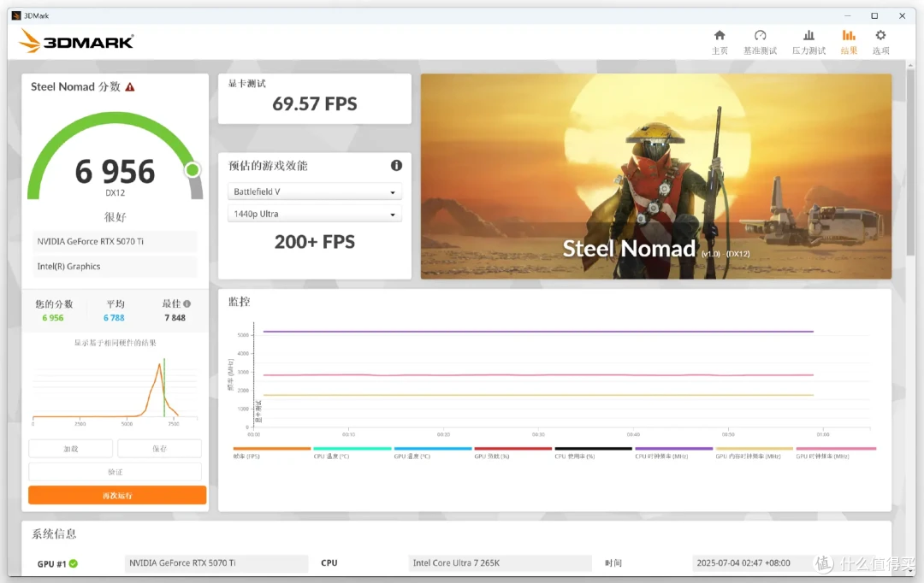Click the info icon beside 最佳
Viewport: 924px width, 583px height.
coord(187,303)
